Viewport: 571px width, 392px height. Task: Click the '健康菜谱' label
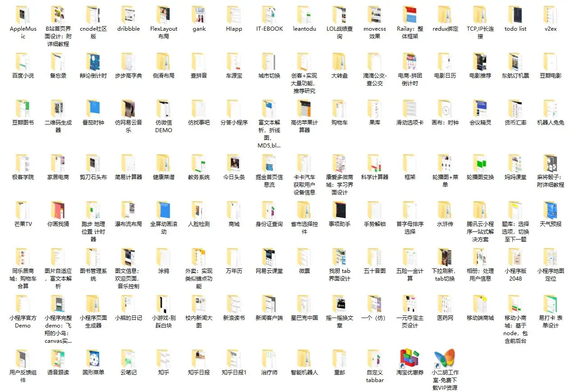point(164,177)
